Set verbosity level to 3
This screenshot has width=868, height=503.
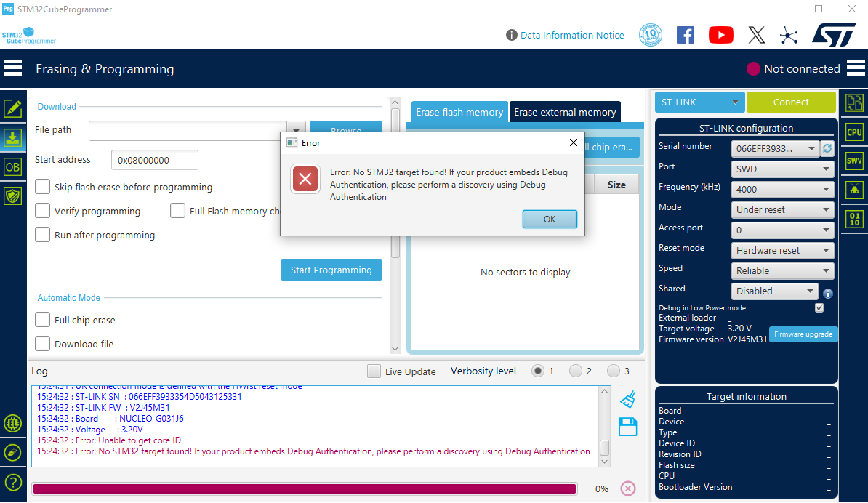tap(614, 371)
